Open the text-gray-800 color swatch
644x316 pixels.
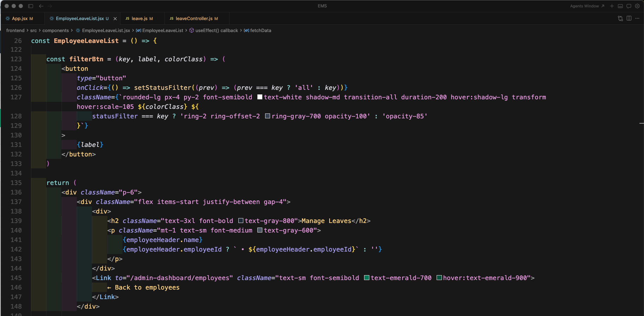pyautogui.click(x=241, y=221)
